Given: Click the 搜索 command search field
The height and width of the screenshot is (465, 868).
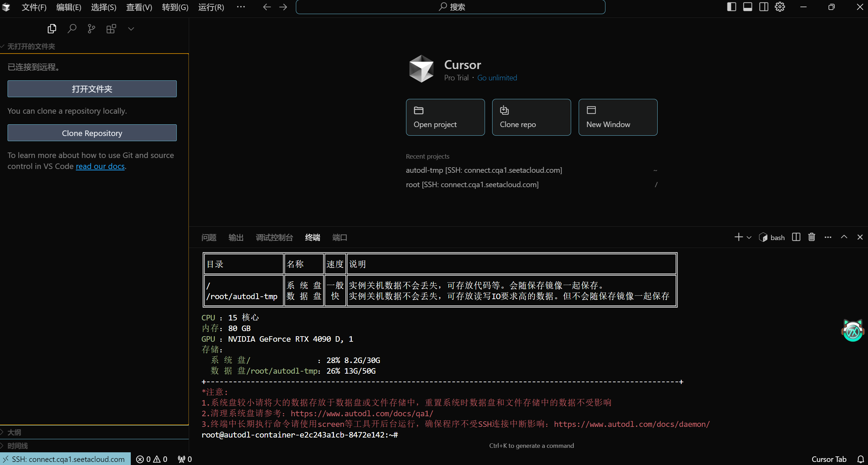Looking at the screenshot, I should (450, 7).
